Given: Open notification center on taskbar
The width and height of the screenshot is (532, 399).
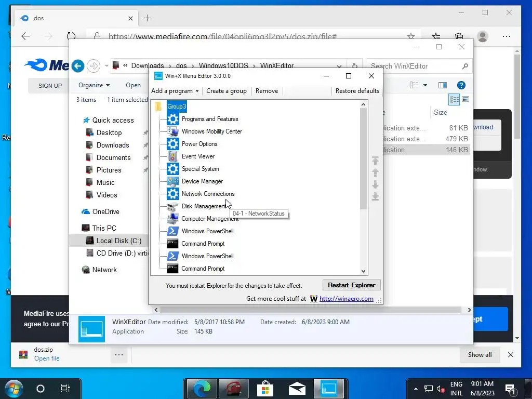Looking at the screenshot, I should click(x=510, y=389).
